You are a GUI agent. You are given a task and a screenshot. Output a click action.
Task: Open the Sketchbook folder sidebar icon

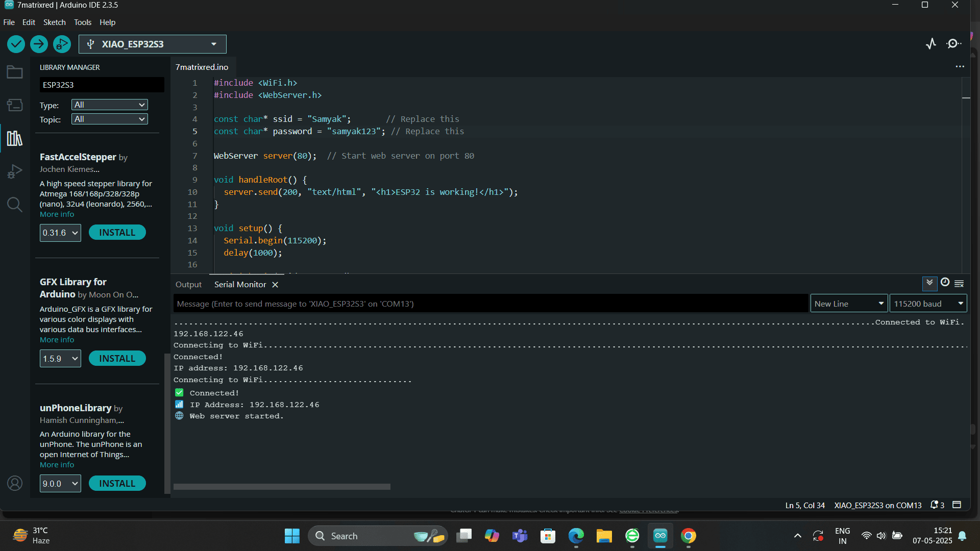pyautogui.click(x=14, y=72)
